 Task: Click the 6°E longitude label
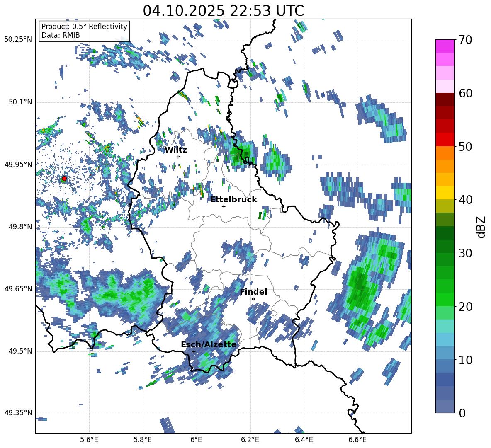pyautogui.click(x=196, y=440)
